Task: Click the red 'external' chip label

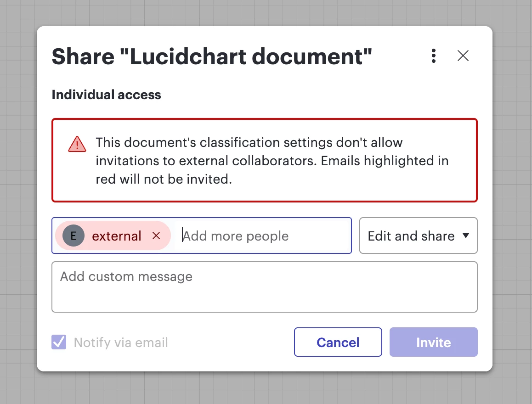Action: 116,236
